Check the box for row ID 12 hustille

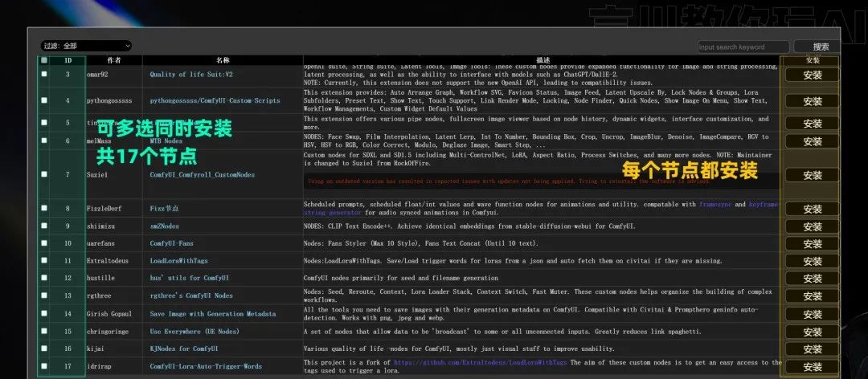(44, 278)
